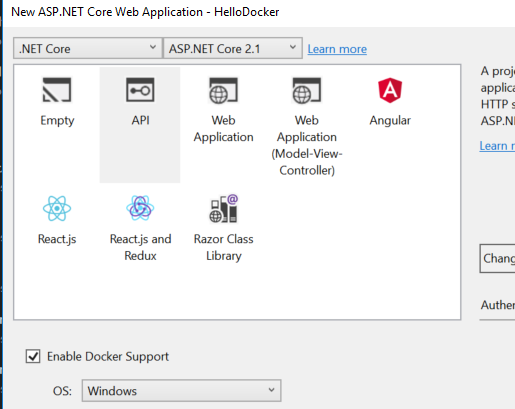Open the .NET Core framework dropdown

(x=88, y=48)
